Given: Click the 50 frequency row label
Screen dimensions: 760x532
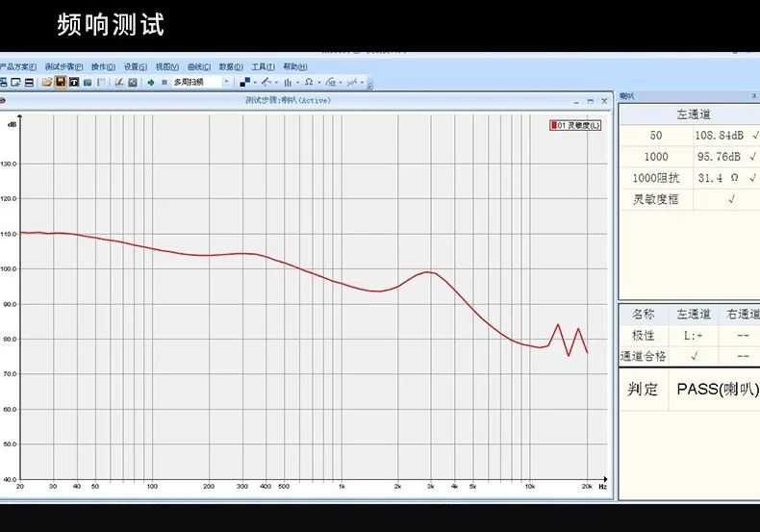Looking at the screenshot, I should [x=656, y=136].
